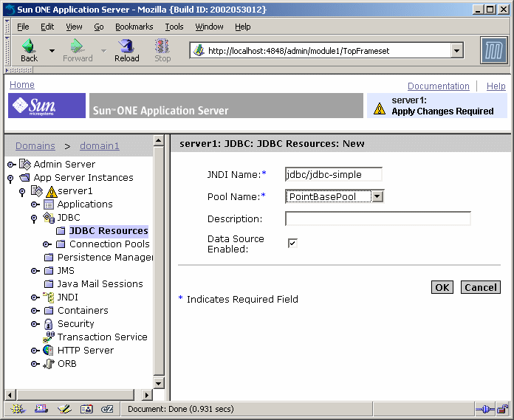Expand the Applications tree node

(35, 204)
